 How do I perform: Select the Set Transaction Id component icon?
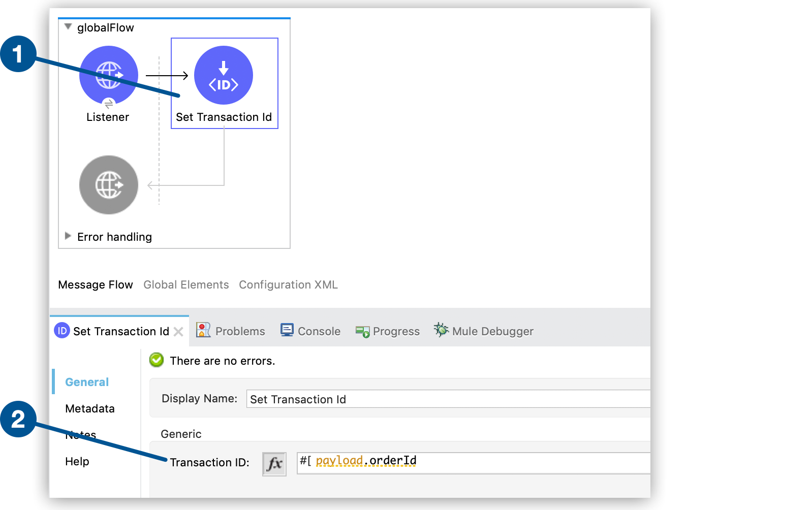pos(224,75)
